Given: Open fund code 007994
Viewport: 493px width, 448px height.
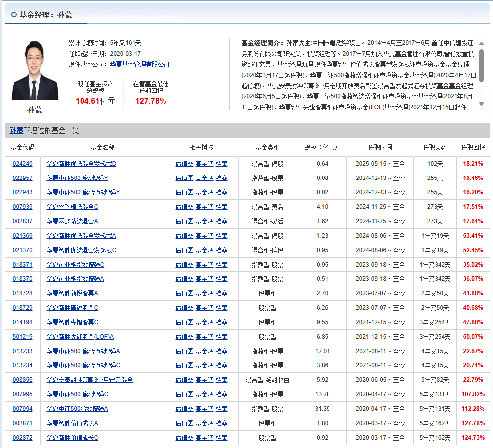Looking at the screenshot, I should (x=23, y=409).
